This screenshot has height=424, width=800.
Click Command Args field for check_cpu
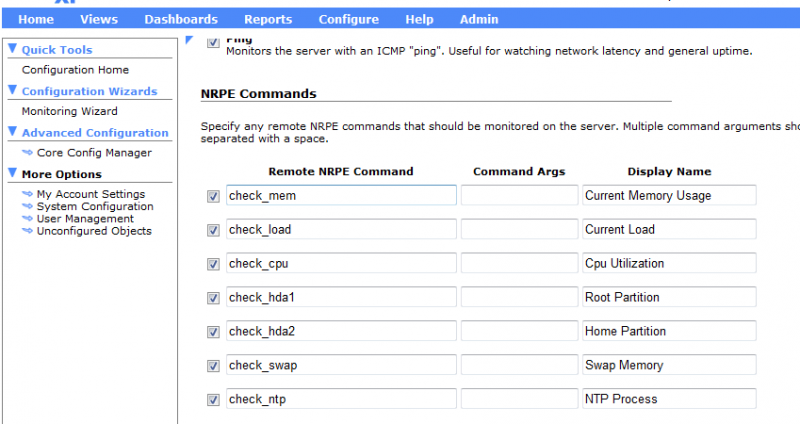(x=519, y=263)
